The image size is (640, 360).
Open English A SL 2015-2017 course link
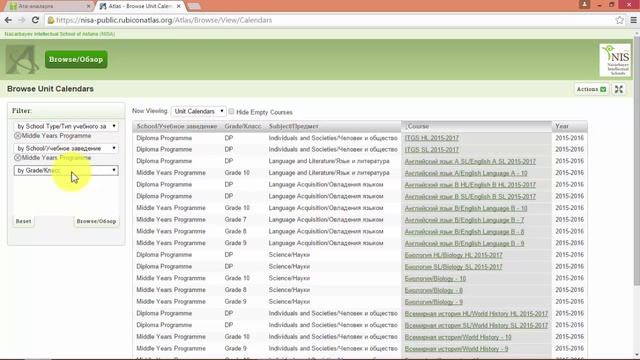click(470, 162)
